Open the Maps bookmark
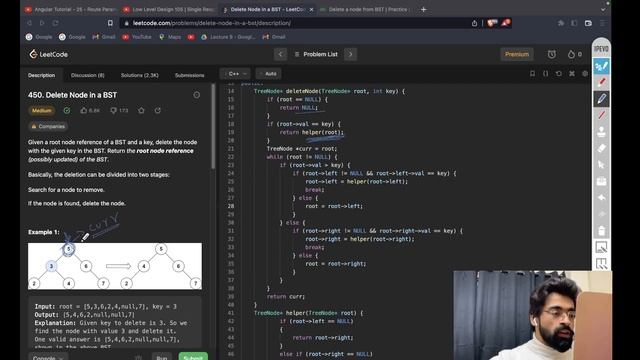This screenshot has width=640, height=360. (x=170, y=37)
